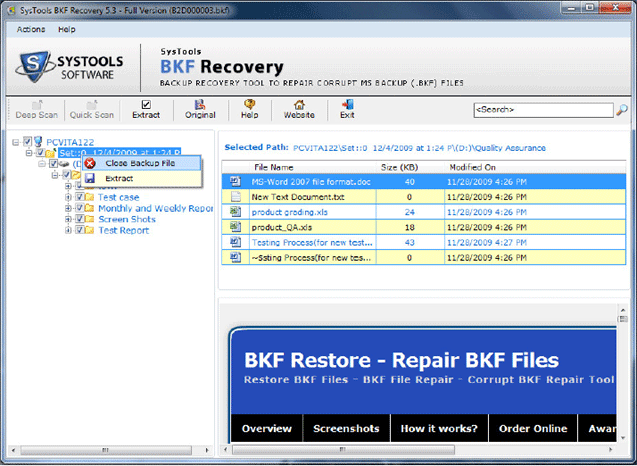The height and width of the screenshot is (466, 637).
Task: Click the Monthly and Weekly Report folder icon
Action: pos(90,208)
